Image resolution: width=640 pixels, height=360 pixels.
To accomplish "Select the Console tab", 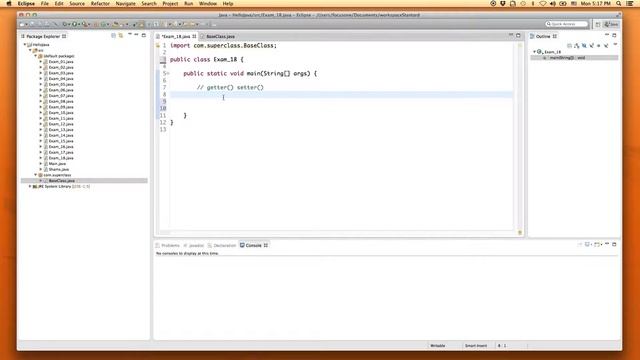I will pos(253,245).
